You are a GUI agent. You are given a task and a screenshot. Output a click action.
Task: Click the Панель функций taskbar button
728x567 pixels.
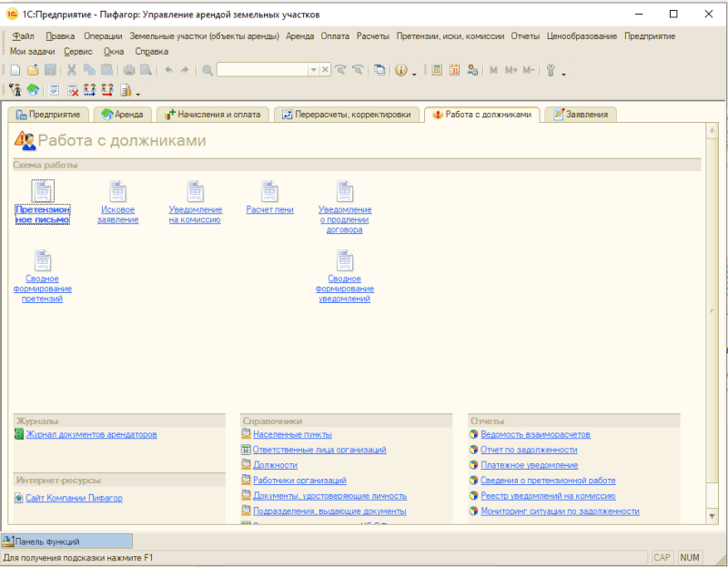(67, 542)
